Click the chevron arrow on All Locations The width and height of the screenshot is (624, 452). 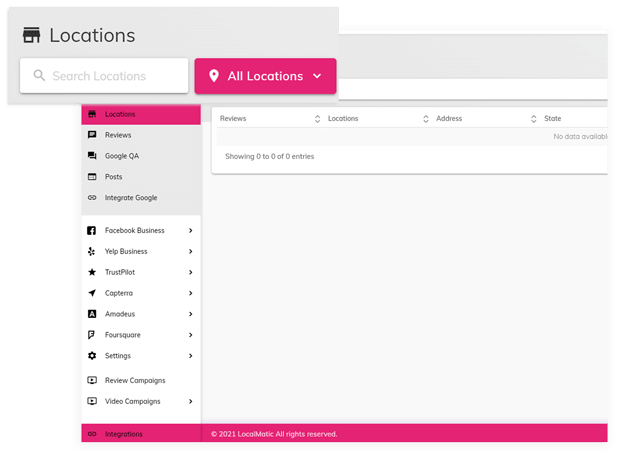pyautogui.click(x=317, y=76)
